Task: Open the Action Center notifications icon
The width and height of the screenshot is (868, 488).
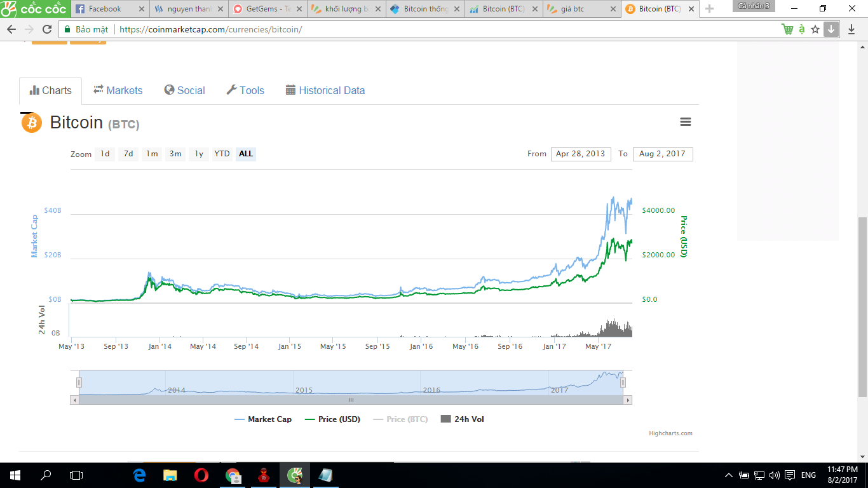Action: 790,475
